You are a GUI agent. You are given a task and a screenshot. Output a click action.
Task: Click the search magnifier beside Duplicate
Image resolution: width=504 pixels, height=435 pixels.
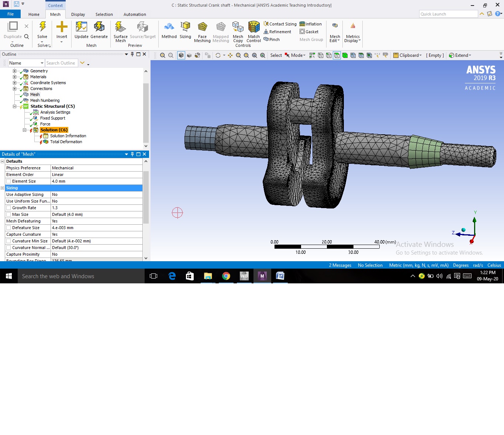pyautogui.click(x=27, y=37)
